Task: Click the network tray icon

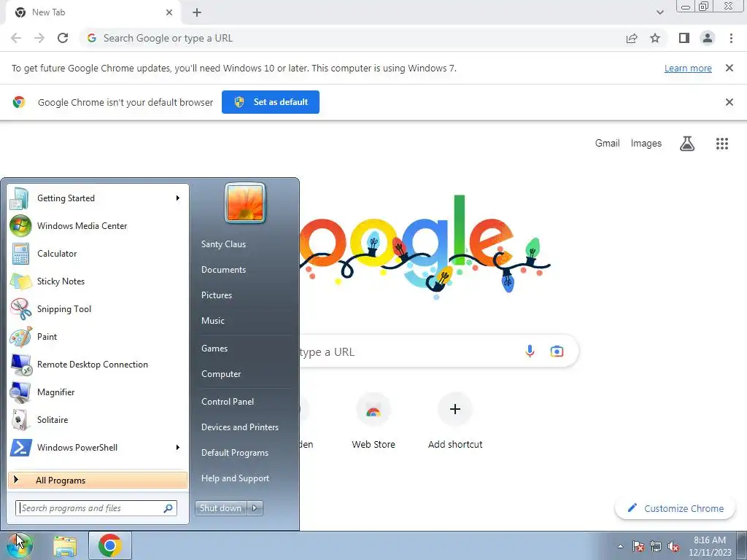Action: tap(656, 547)
